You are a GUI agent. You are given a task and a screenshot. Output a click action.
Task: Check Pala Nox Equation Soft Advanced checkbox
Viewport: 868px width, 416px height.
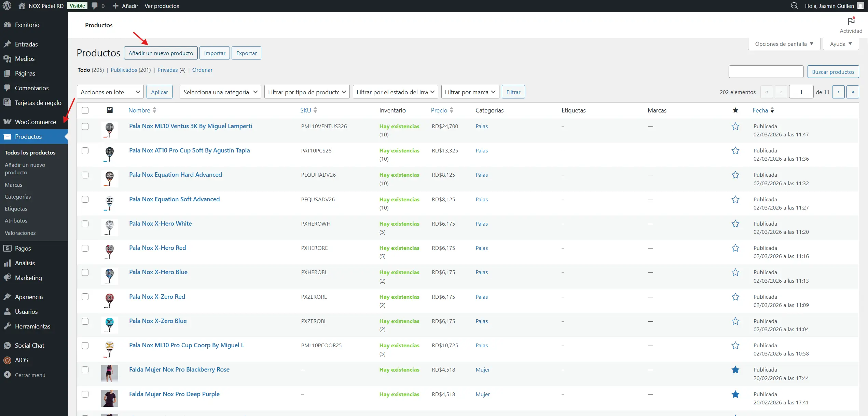85,199
